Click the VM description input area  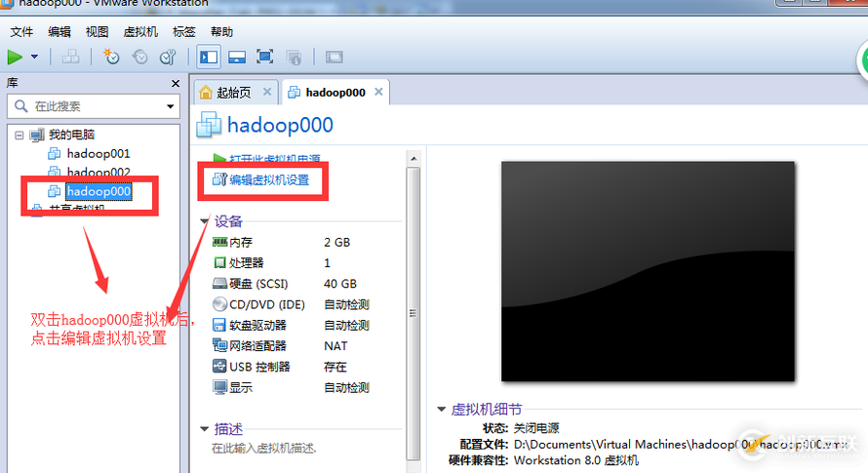tap(264, 448)
